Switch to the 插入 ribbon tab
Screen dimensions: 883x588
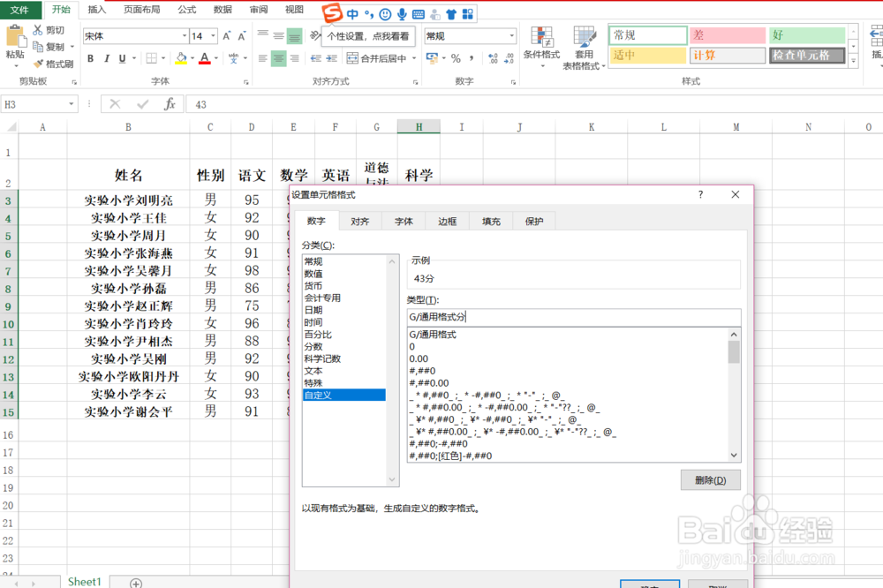[x=96, y=10]
